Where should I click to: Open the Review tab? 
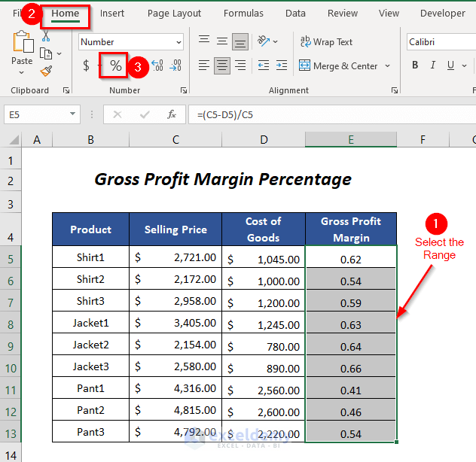[343, 14]
